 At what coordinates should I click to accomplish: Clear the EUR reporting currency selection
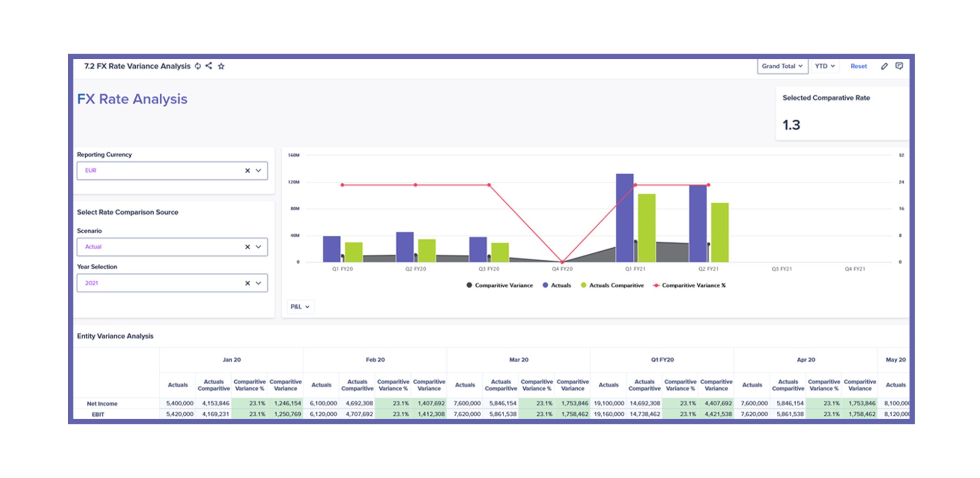[248, 171]
